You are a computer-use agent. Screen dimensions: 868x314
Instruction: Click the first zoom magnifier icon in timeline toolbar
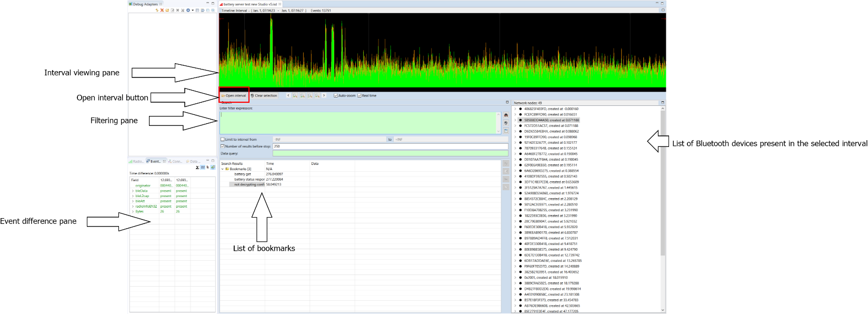[295, 96]
